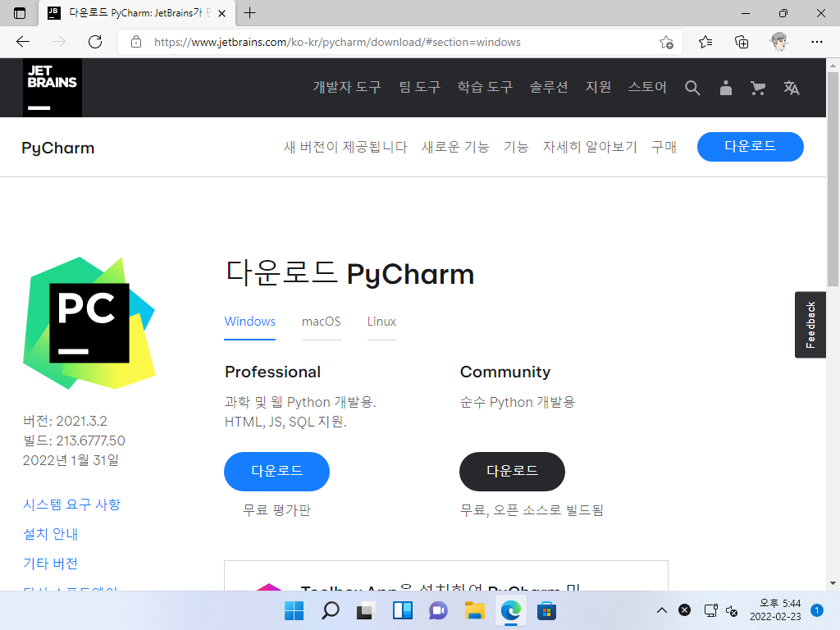This screenshot has width=840, height=630.
Task: Download the Community edition
Action: click(512, 472)
